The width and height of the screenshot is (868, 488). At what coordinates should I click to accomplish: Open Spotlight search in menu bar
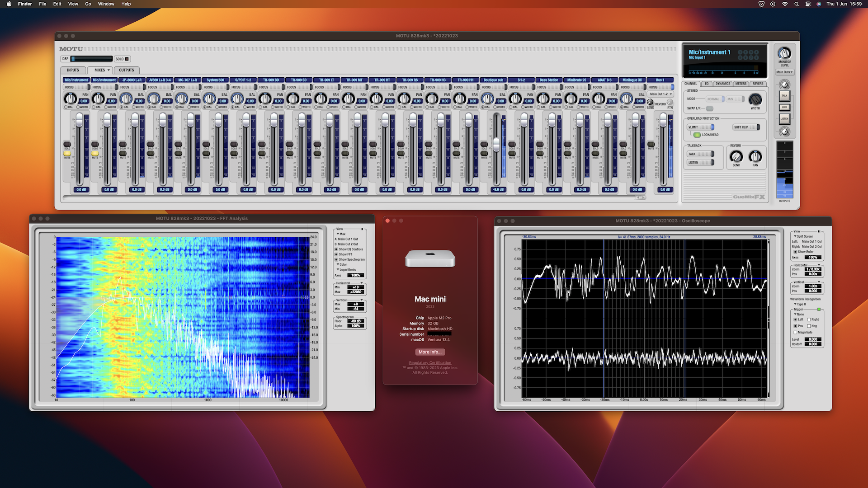click(x=797, y=4)
